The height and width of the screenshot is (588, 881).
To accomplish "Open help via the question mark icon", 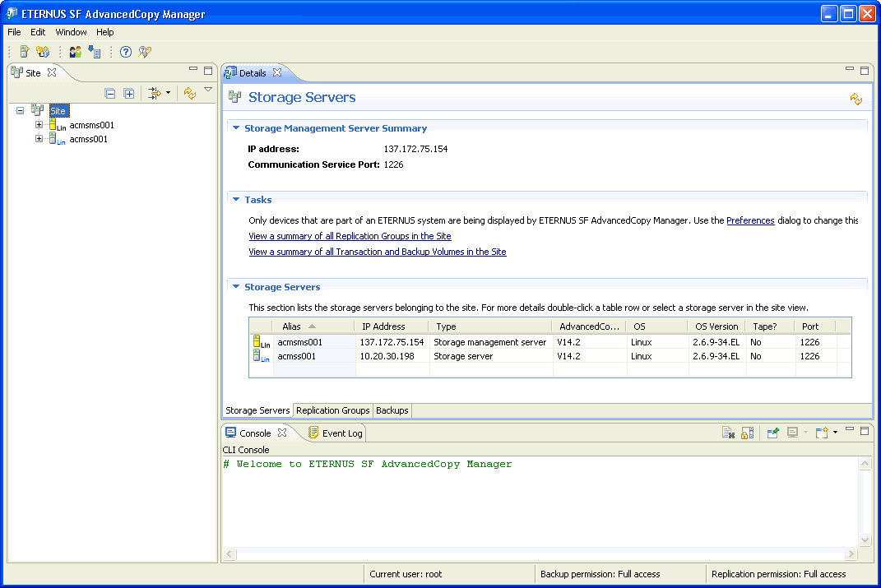I will [126, 52].
